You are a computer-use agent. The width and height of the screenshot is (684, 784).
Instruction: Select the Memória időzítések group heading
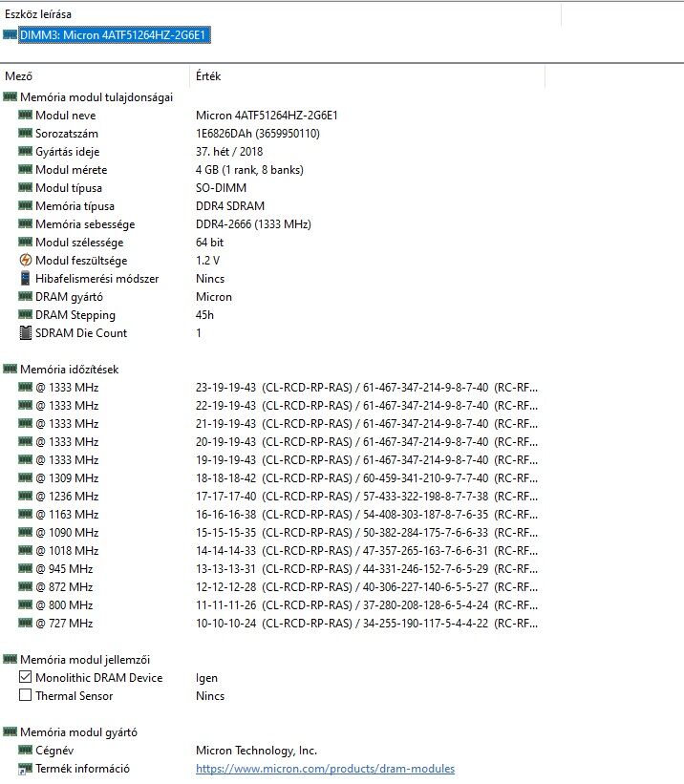70,369
